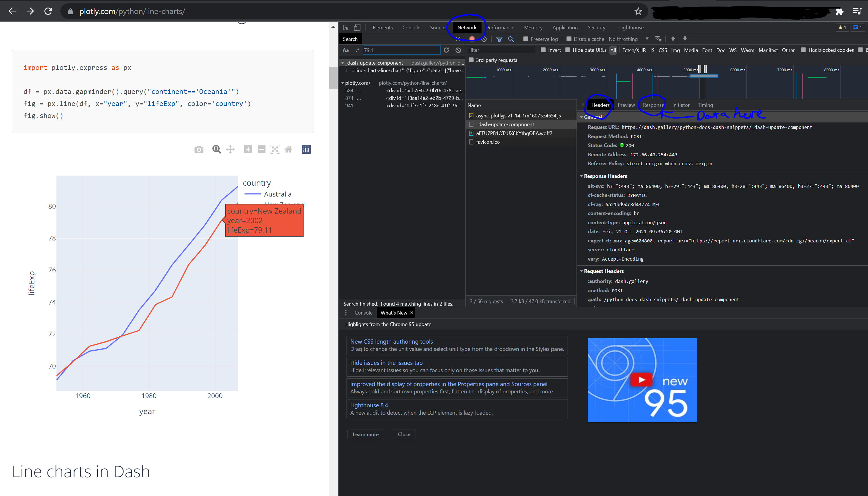Check Has blocked cookies checkbox
This screenshot has height=496, width=868.
(804, 50)
